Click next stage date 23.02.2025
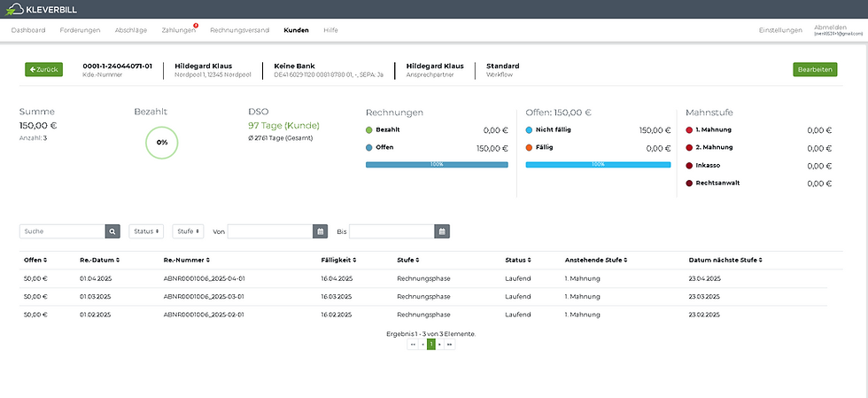Viewport: 868px width, 398px height. pos(704,315)
